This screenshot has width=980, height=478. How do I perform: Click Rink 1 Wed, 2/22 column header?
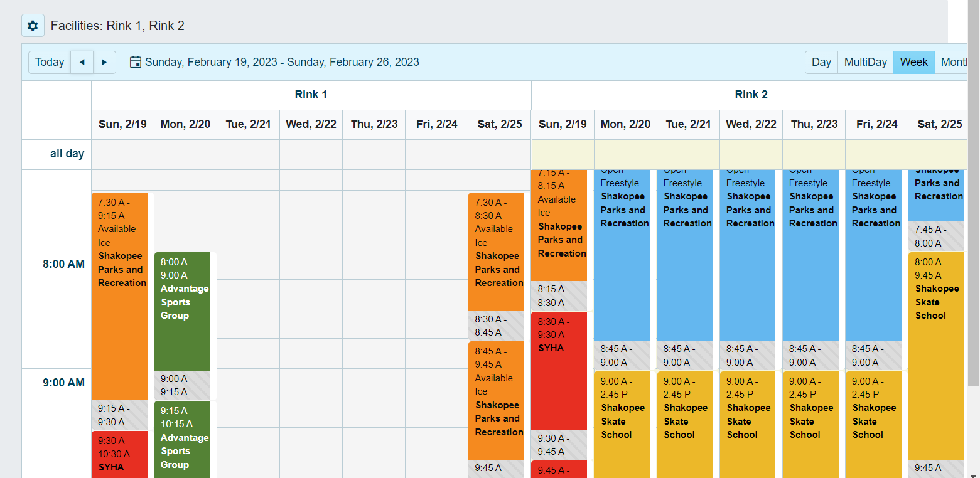coord(311,124)
